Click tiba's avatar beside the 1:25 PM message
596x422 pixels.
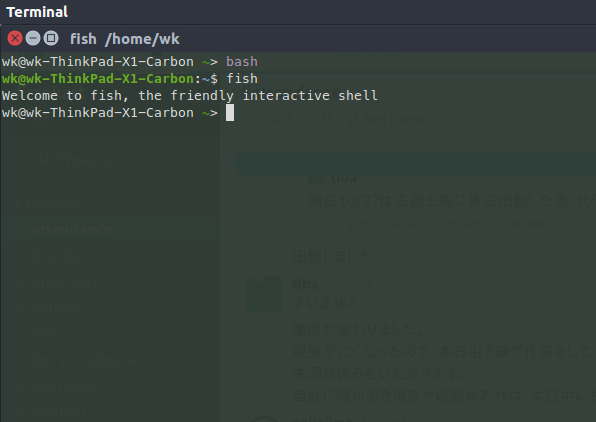[264, 294]
